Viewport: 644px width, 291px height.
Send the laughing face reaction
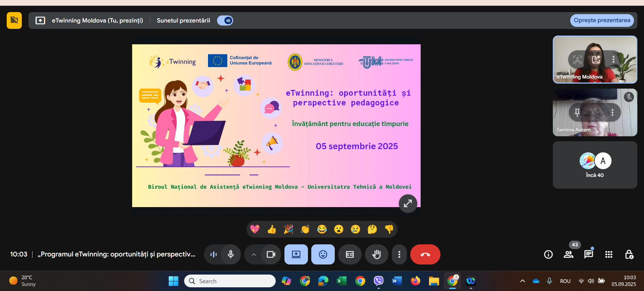pos(322,229)
